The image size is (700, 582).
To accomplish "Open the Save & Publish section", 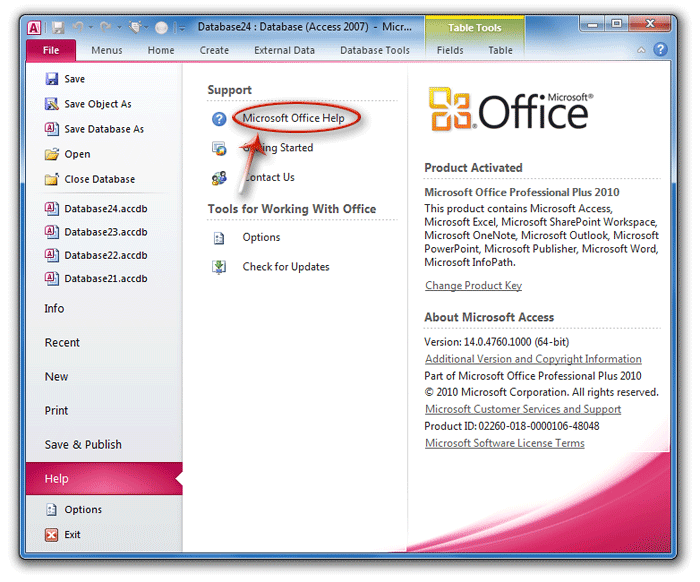I will [83, 445].
